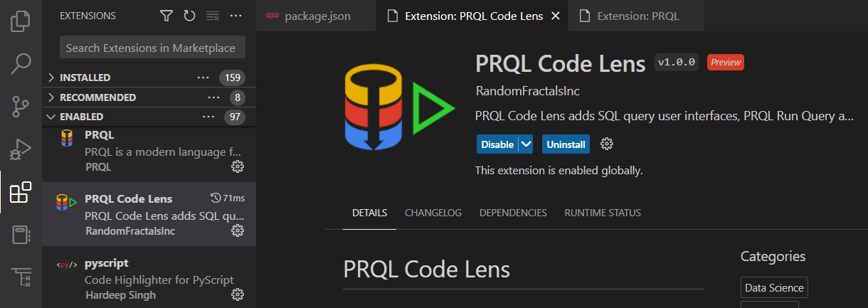Viewport: 868px width, 308px height.
Task: Open the Search view in activity bar
Action: (21, 63)
